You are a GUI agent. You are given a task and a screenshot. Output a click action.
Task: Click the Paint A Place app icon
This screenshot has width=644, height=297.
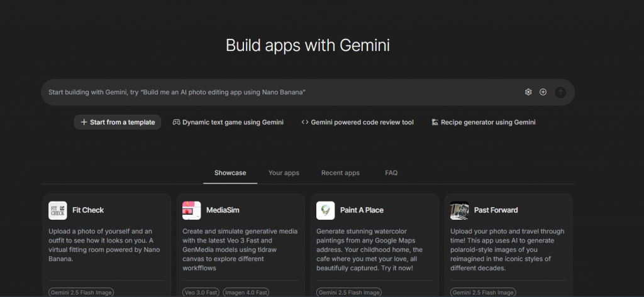(325, 210)
